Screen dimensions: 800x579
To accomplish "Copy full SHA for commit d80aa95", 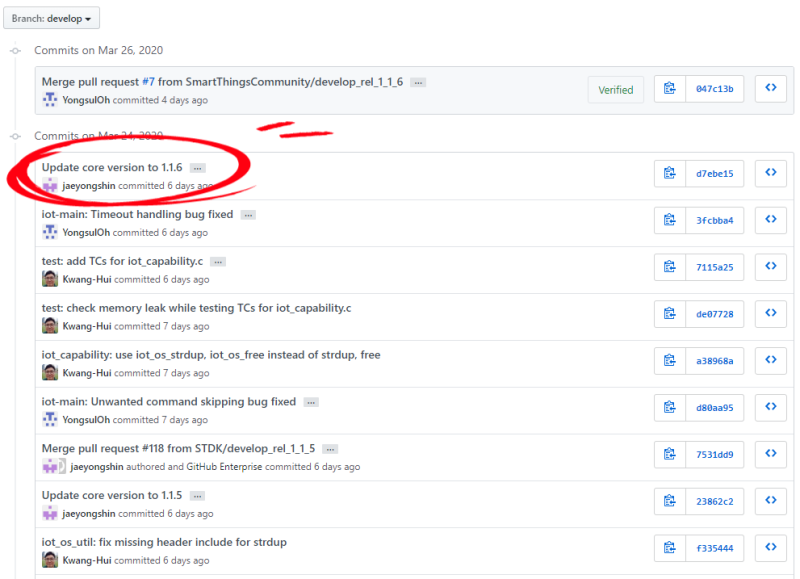I will (x=670, y=408).
